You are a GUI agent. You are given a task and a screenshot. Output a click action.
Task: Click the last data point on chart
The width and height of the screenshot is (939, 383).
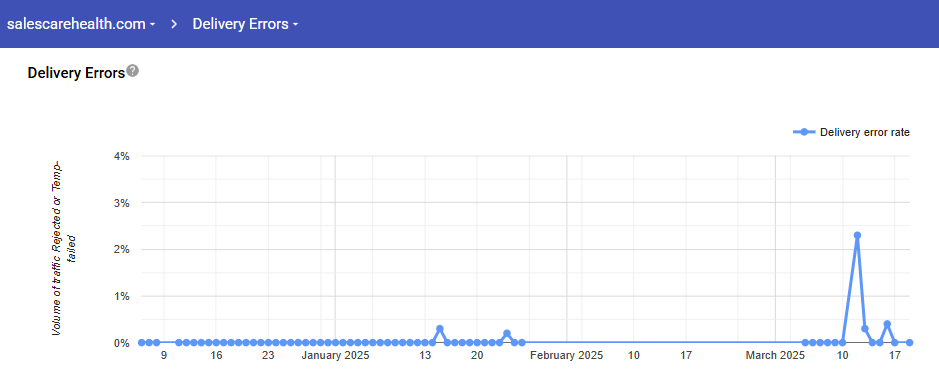(909, 342)
